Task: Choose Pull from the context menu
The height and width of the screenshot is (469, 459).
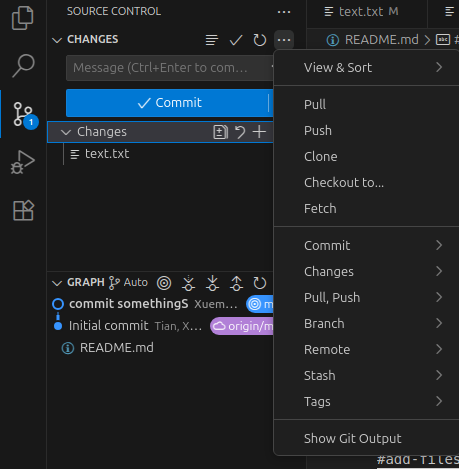Action: click(366, 105)
